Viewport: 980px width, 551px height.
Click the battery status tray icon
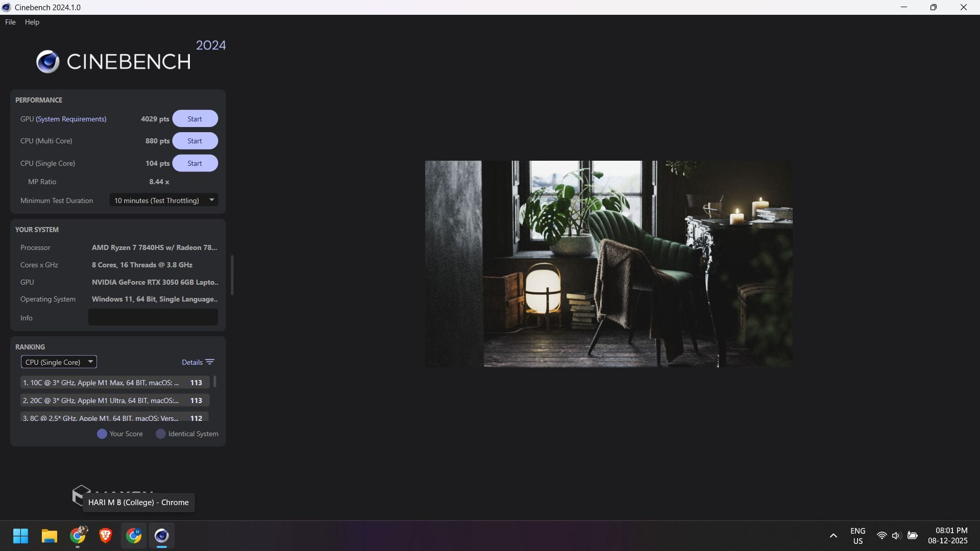coord(913,536)
